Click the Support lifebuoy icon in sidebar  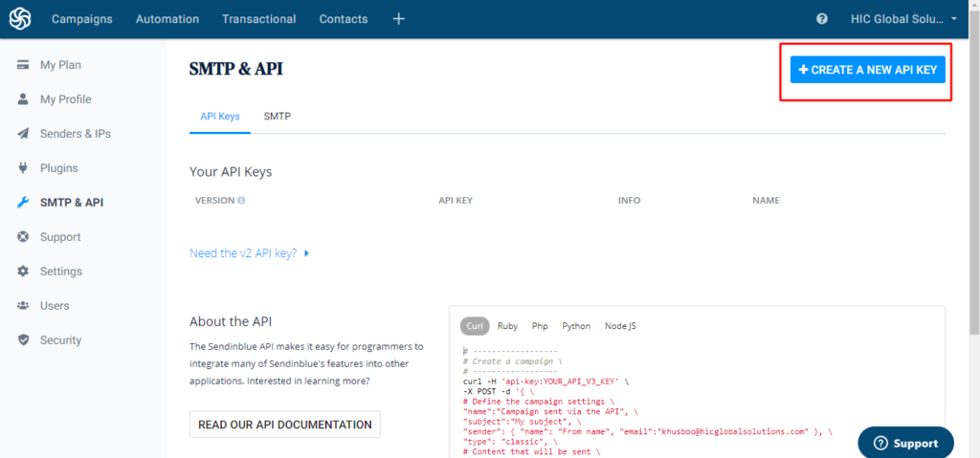click(23, 237)
